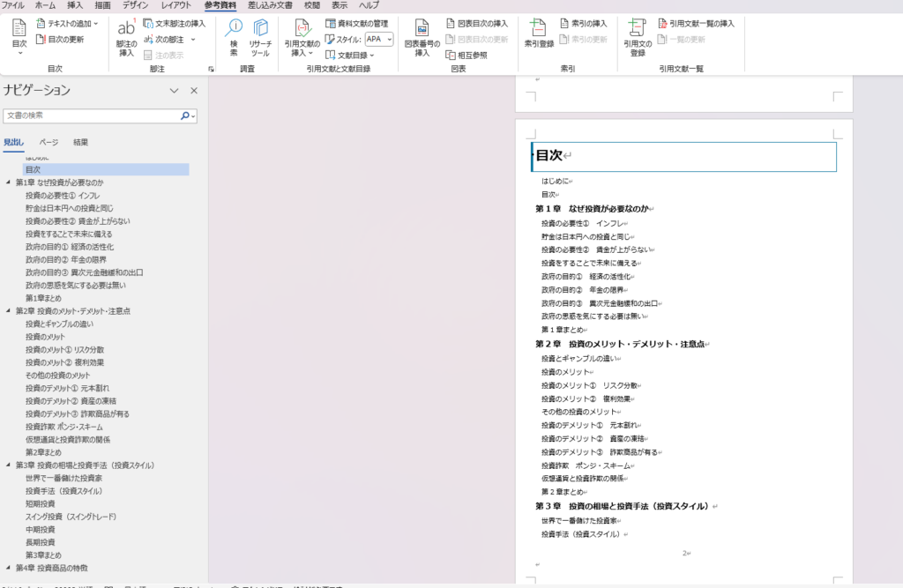
Task: Collapse the 第1章 なぜ投資が必要なのか heading
Action: (x=8, y=182)
